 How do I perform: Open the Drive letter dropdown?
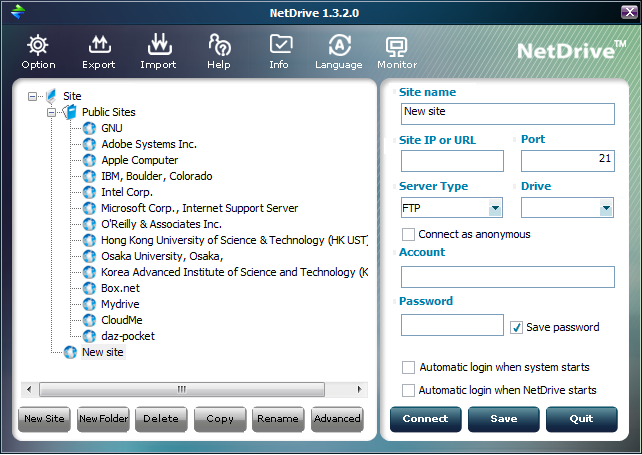(x=606, y=208)
